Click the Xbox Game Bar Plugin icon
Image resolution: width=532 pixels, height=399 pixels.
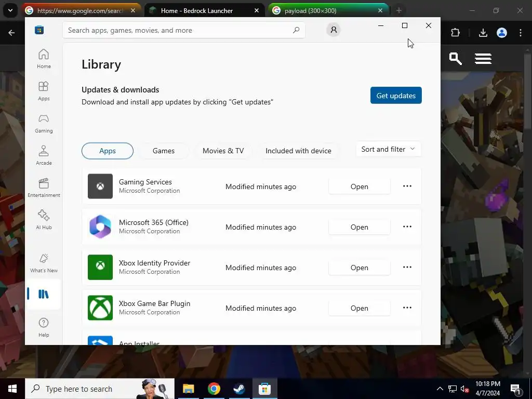click(x=100, y=308)
